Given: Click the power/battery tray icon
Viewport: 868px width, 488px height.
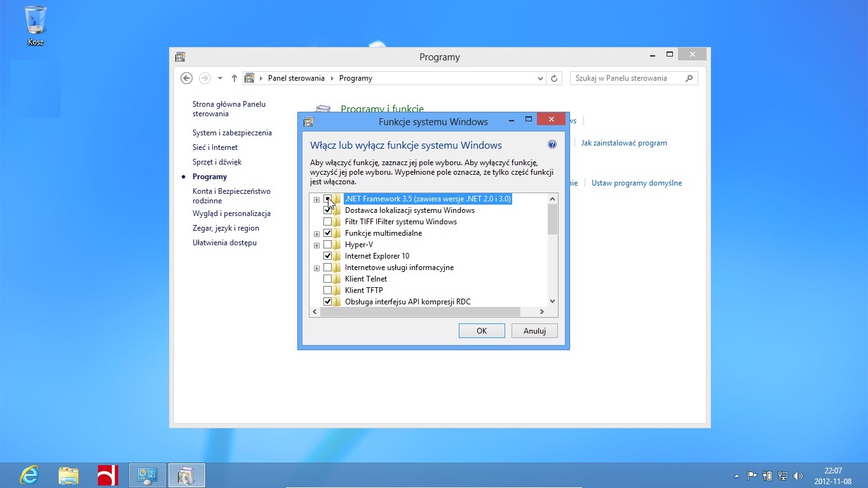Looking at the screenshot, I should pyautogui.click(x=768, y=476).
